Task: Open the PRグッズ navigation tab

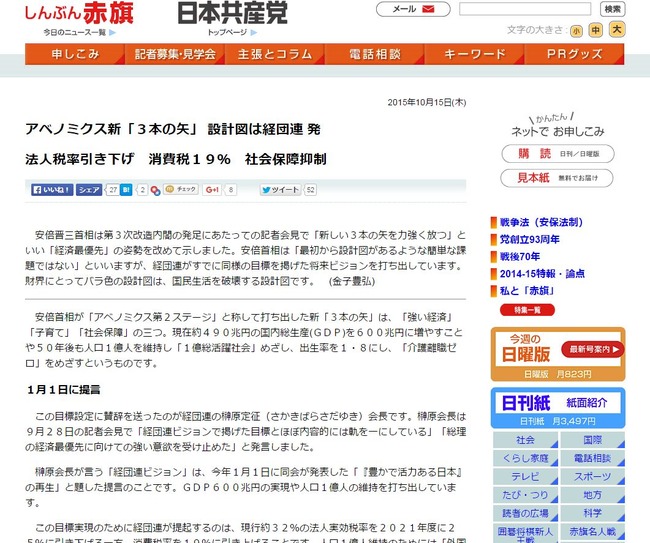Action: 574,54
